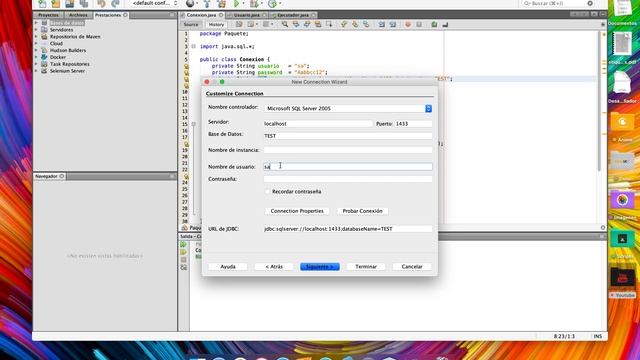Collapse the import fold at line 3
Screen dimensions: 640x360
click(193, 47)
